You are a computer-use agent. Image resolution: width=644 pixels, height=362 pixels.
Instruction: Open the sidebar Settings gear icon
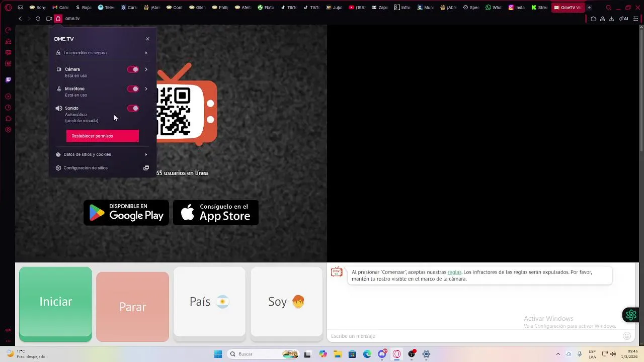pyautogui.click(x=8, y=130)
